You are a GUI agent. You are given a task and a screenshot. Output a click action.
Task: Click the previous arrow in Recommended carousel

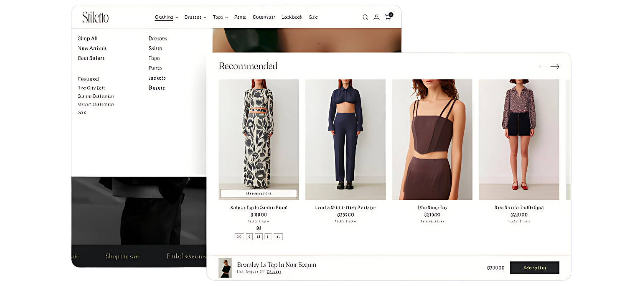(x=542, y=66)
